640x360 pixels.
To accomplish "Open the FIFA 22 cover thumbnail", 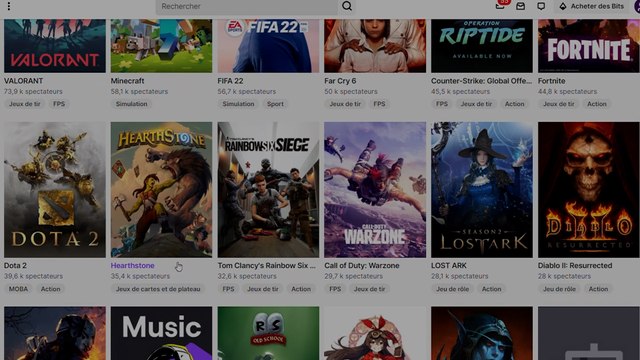I will point(268,46).
